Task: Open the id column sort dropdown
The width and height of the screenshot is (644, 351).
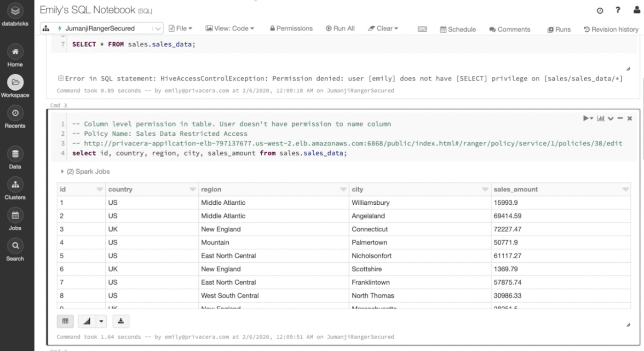Action: [x=99, y=190]
